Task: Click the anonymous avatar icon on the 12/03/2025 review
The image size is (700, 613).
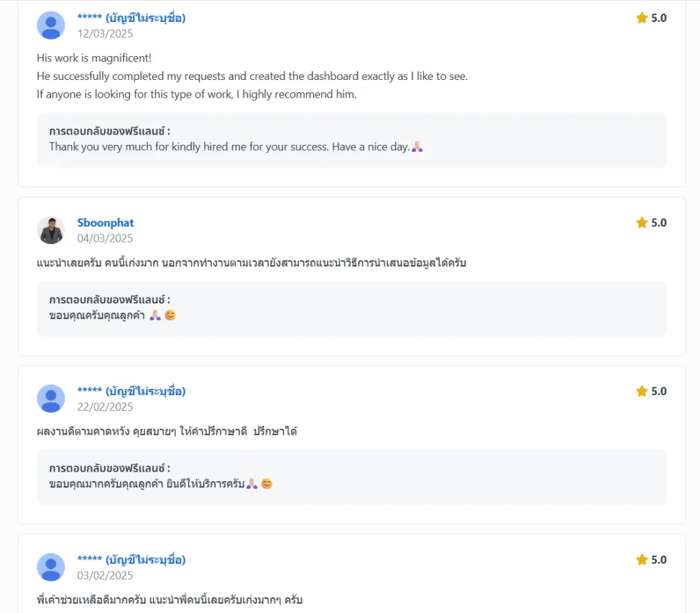Action: pos(51,25)
